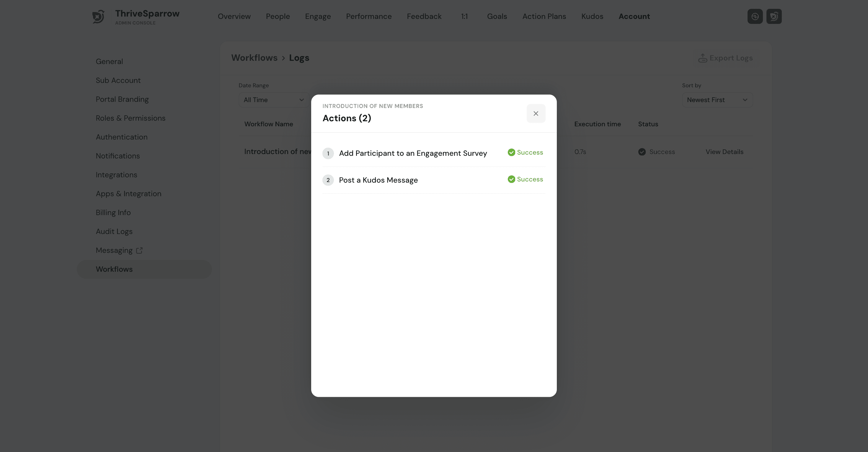Open the People tab
868x452 pixels.
tap(278, 16)
